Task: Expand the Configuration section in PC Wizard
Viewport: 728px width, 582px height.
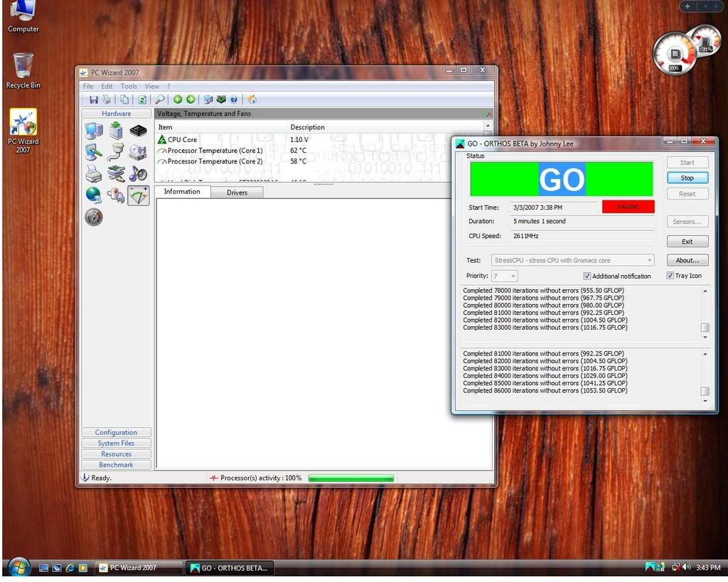Action: pyautogui.click(x=116, y=432)
